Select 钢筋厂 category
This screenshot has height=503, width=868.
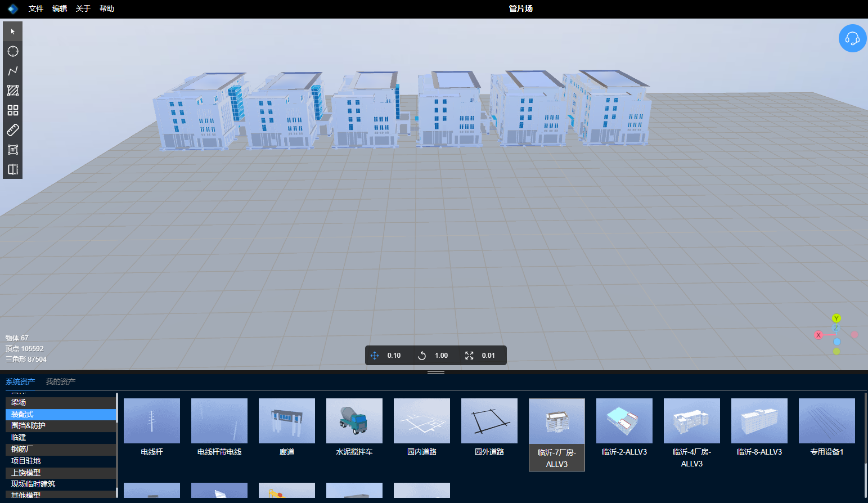tap(61, 450)
